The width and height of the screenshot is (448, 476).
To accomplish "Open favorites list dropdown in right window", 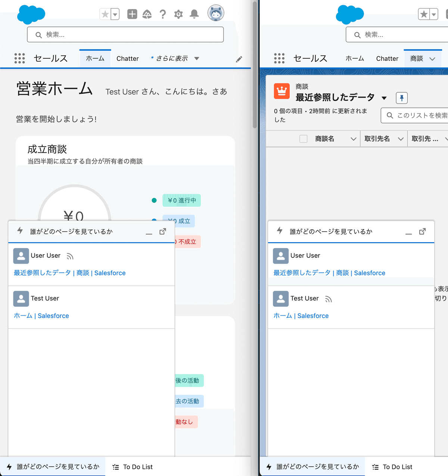I will [x=433, y=15].
